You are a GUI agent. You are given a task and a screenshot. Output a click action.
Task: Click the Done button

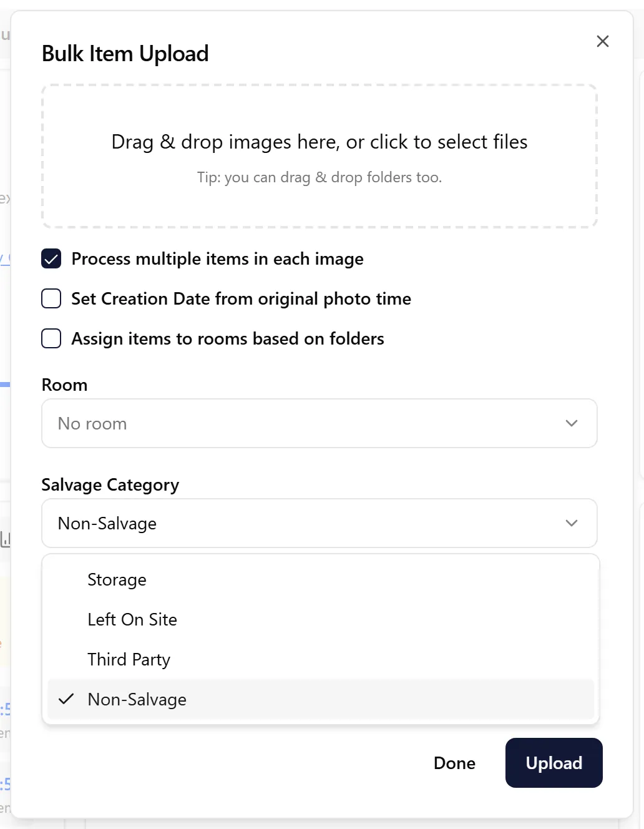tap(454, 763)
